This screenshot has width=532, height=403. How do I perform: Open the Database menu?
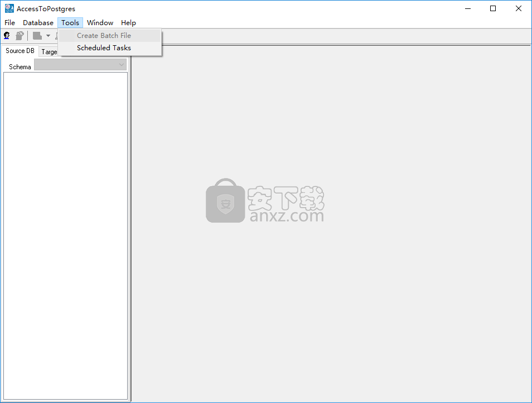[38, 23]
